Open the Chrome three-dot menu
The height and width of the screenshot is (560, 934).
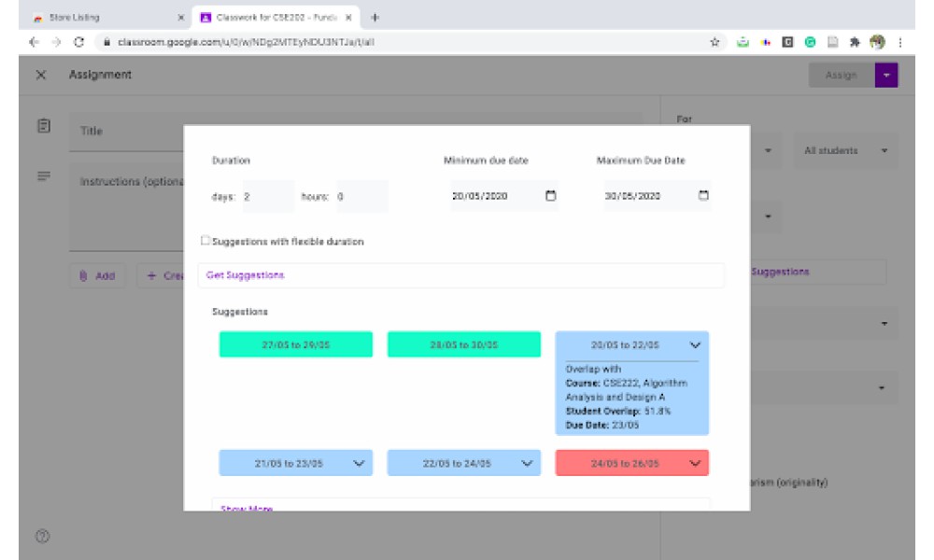(x=900, y=42)
